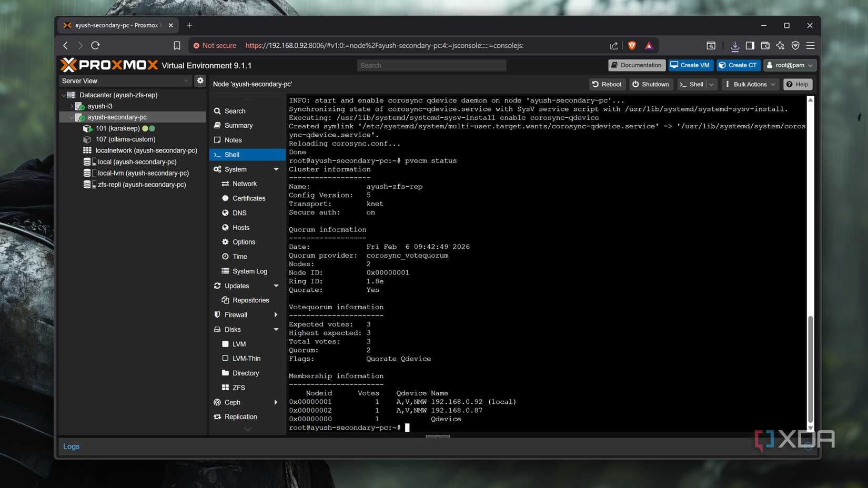Open the Leo AI sparkle icon

click(780, 45)
